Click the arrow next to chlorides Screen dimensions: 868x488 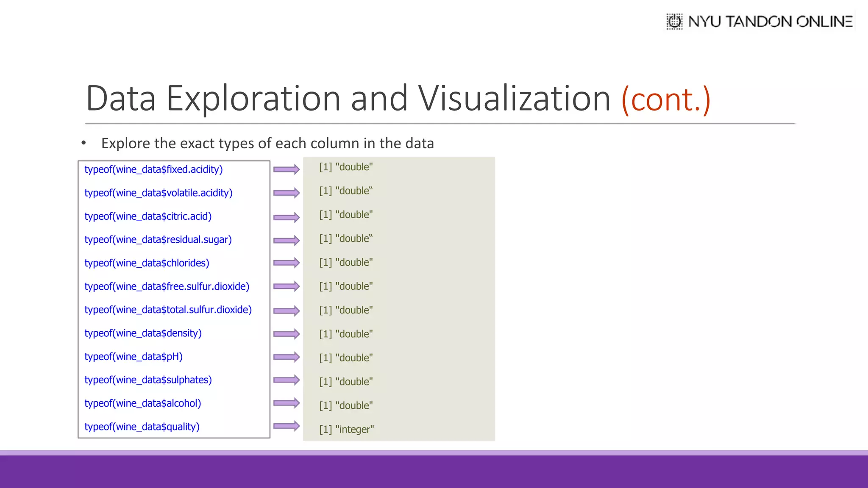(287, 263)
